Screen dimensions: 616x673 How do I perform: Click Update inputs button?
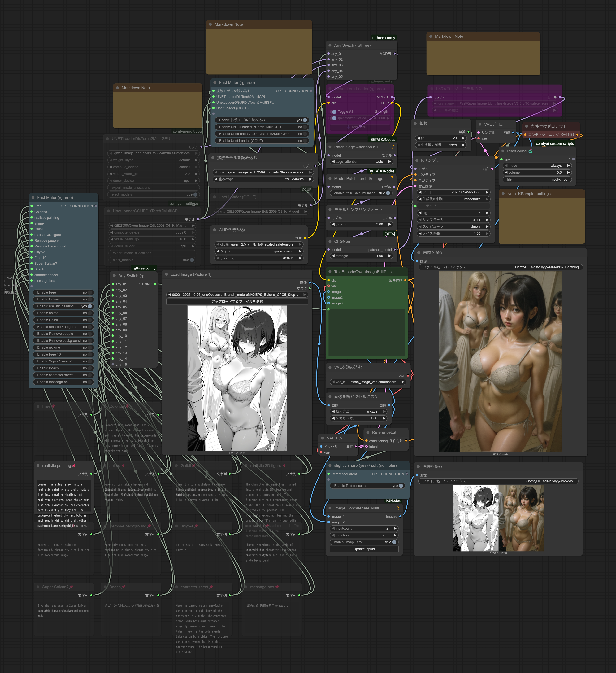click(x=364, y=549)
